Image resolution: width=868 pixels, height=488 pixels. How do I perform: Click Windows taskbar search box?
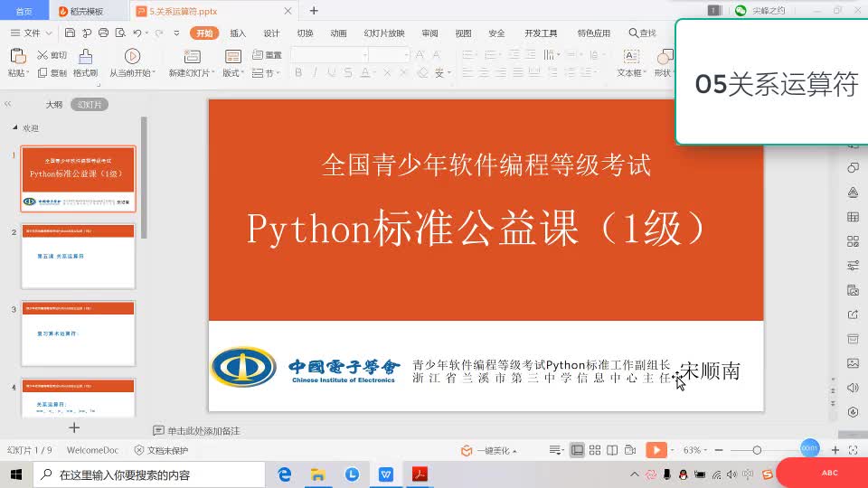tap(149, 474)
